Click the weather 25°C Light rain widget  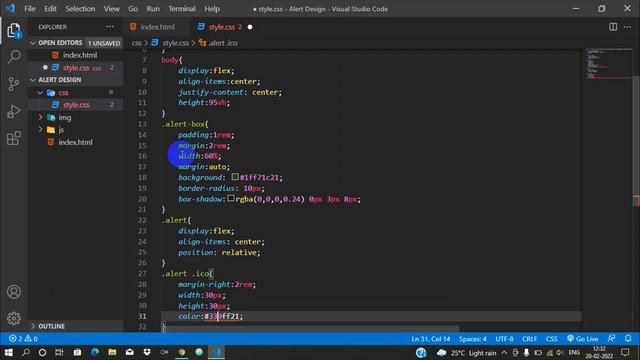pyautogui.click(x=466, y=353)
